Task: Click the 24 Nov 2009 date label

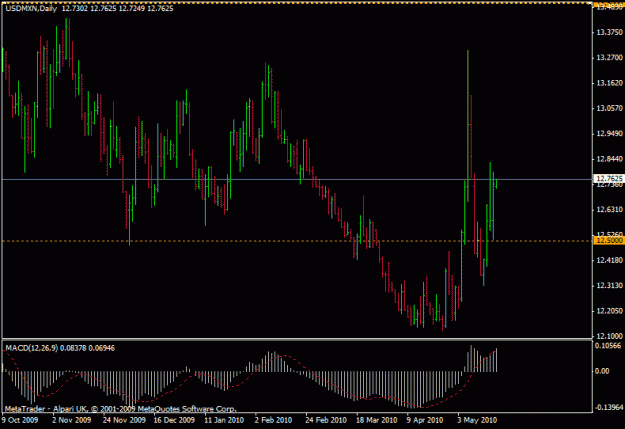Action: pyautogui.click(x=124, y=420)
